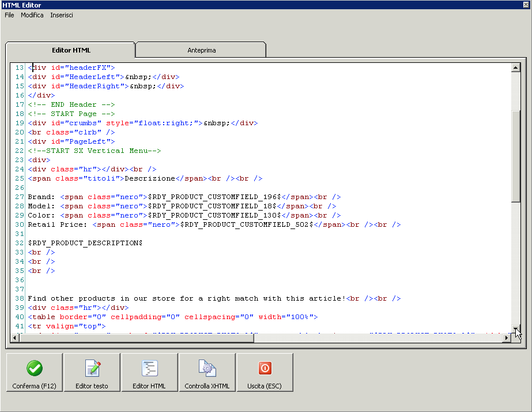The height and width of the screenshot is (412, 532).
Task: Click the Editor HTML button in bottom toolbar
Action: [x=149, y=372]
